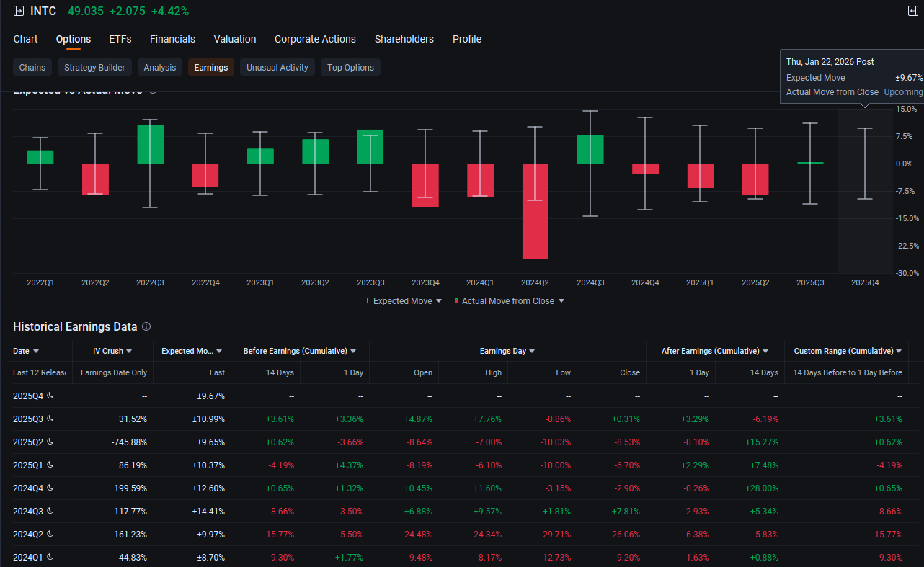Click the moon icon in the 2025Q3 row

(x=50, y=419)
